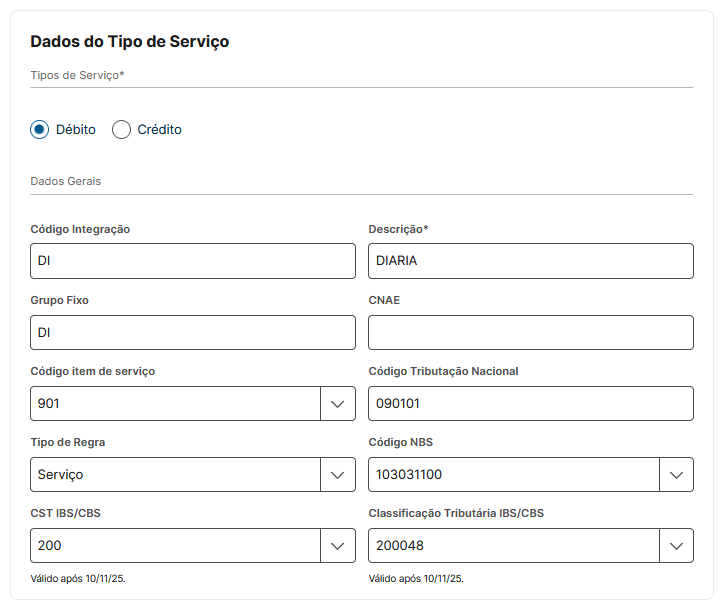The height and width of the screenshot is (604, 720).
Task: Focus the Grupo Fixo text field
Action: 193,333
